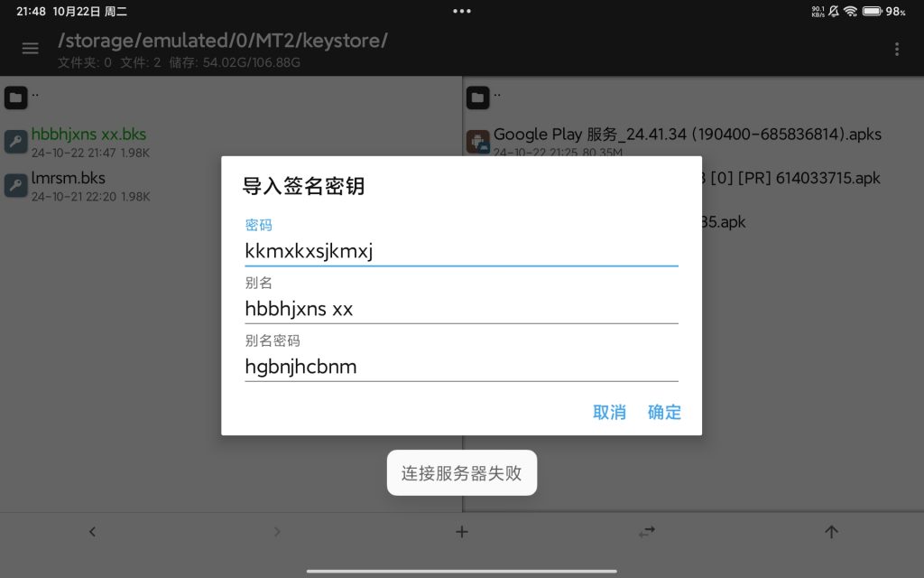Select the hbbhjxns xx.bks key icon
Viewport: 924px width, 578px height.
click(x=16, y=142)
